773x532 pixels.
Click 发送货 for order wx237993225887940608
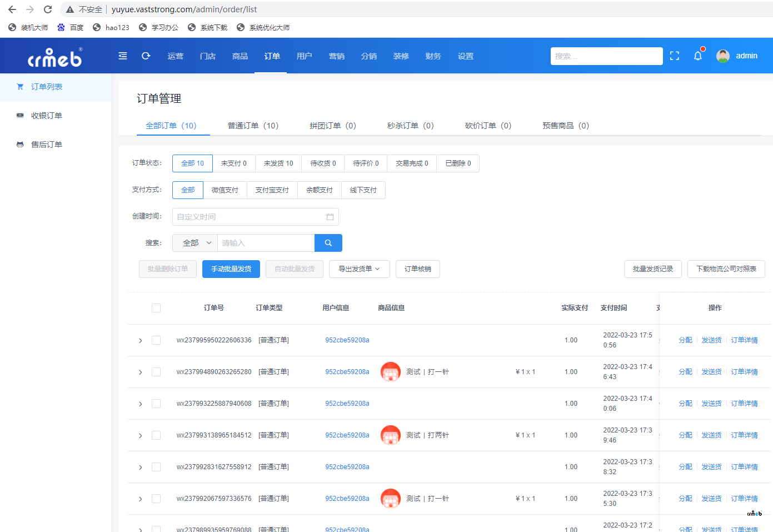click(711, 404)
